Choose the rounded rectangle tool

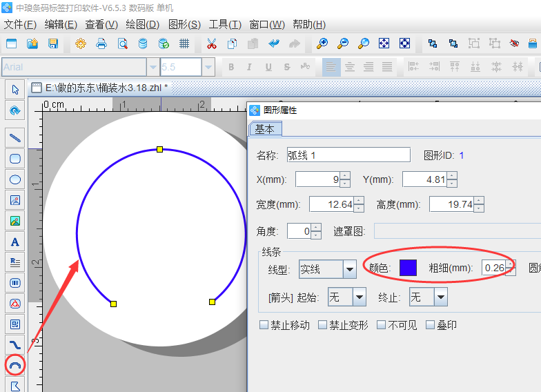[14, 159]
